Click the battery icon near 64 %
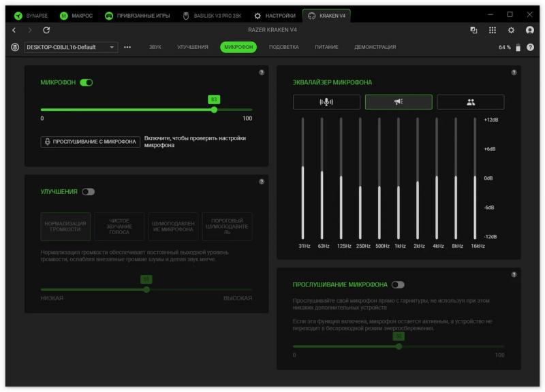The width and height of the screenshot is (545, 392). pos(518,48)
